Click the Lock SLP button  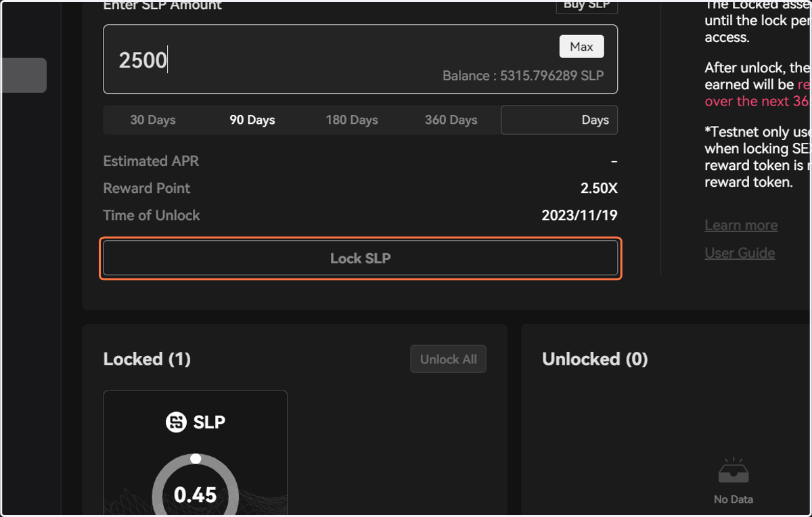(360, 258)
